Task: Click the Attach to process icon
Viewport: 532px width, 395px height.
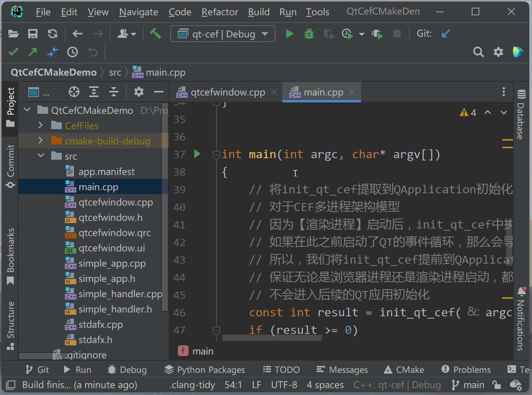Action: pyautogui.click(x=377, y=34)
